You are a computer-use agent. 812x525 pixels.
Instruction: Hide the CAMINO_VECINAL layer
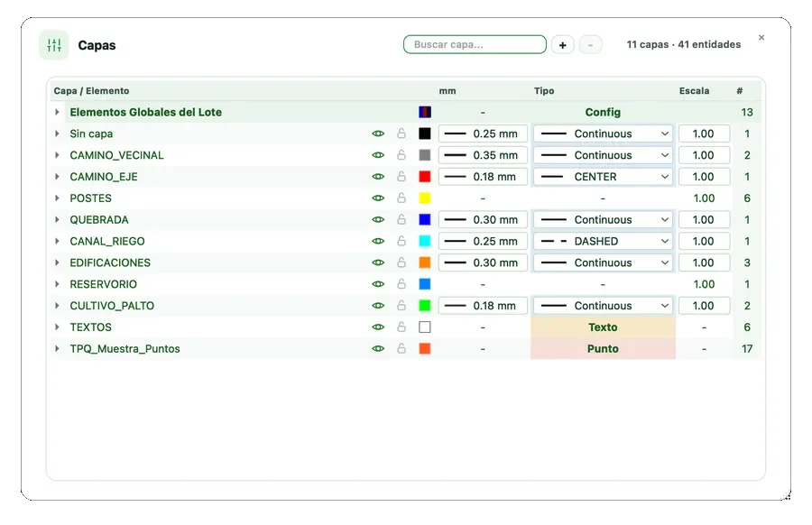click(378, 155)
